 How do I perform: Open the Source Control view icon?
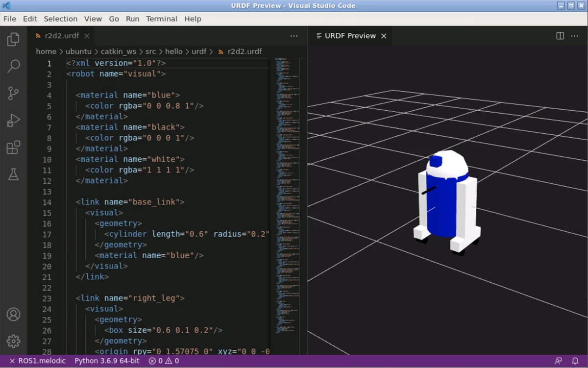(x=13, y=93)
